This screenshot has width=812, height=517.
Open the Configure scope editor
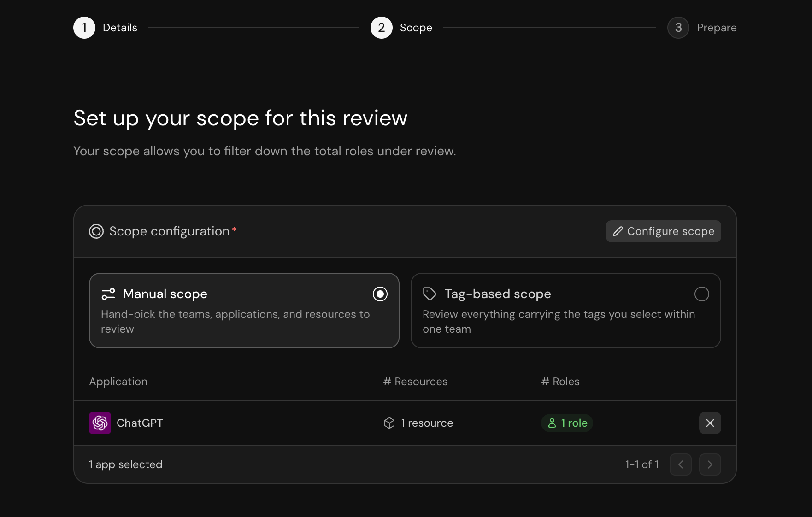664,231
